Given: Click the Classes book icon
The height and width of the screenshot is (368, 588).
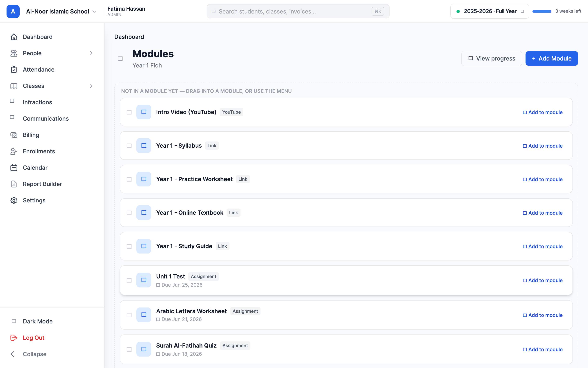Looking at the screenshot, I should pyautogui.click(x=14, y=86).
